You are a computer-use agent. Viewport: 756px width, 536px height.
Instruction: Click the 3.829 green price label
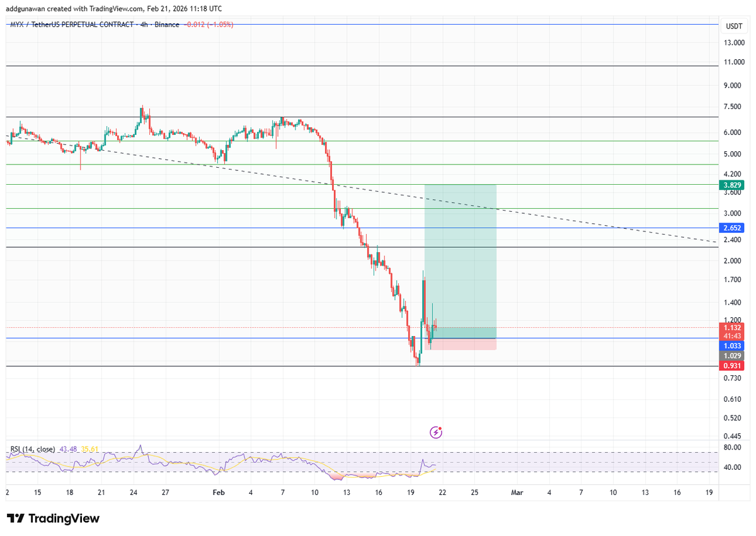733,185
